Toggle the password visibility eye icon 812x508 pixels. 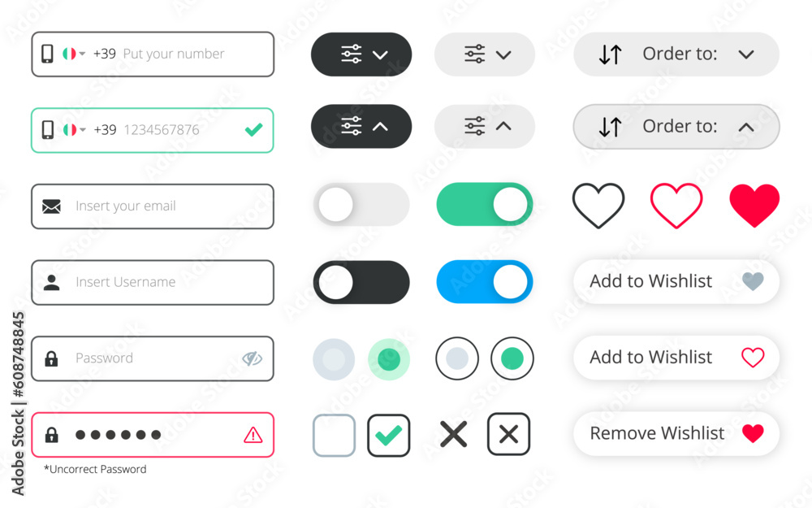point(253,358)
